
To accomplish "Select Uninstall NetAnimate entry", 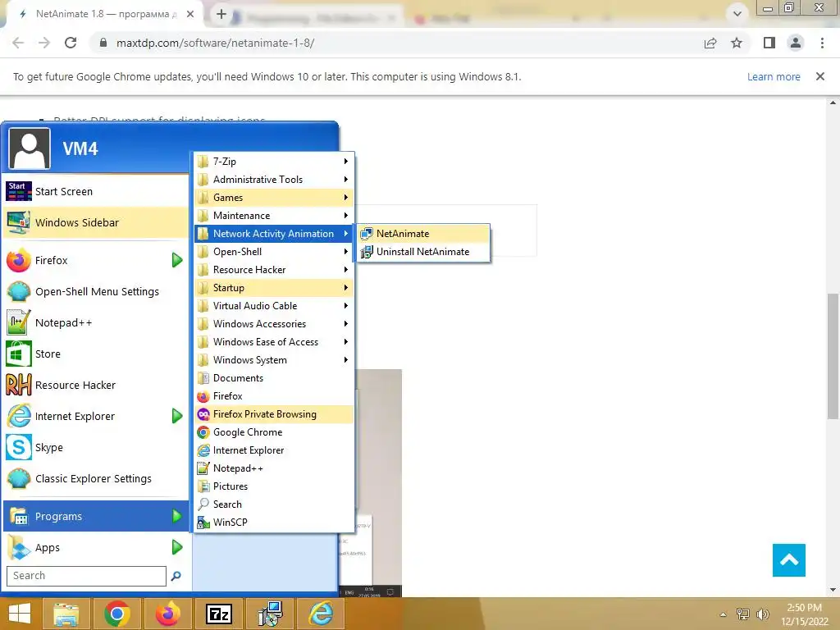I will point(423,252).
